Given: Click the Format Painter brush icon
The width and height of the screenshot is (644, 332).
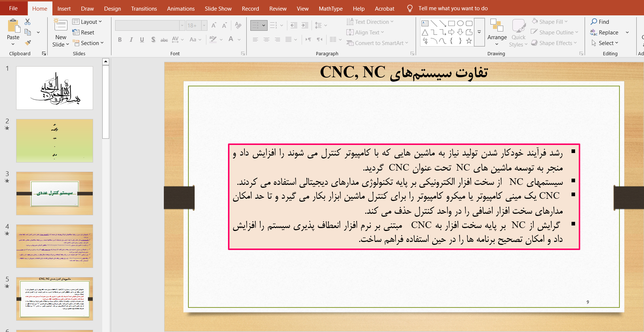Looking at the screenshot, I should [x=27, y=43].
